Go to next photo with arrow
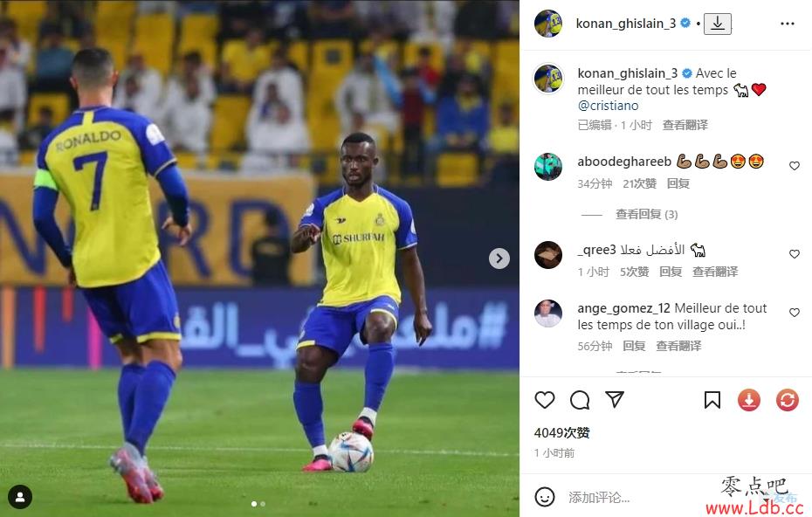The height and width of the screenshot is (517, 812). click(x=499, y=258)
